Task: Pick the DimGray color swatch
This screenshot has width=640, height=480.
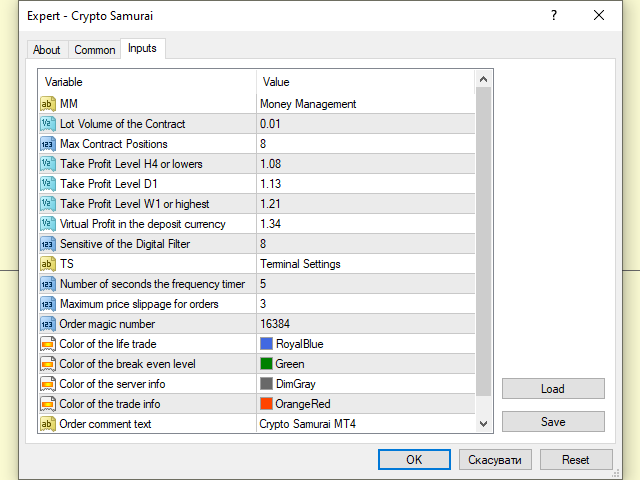Action: point(267,384)
